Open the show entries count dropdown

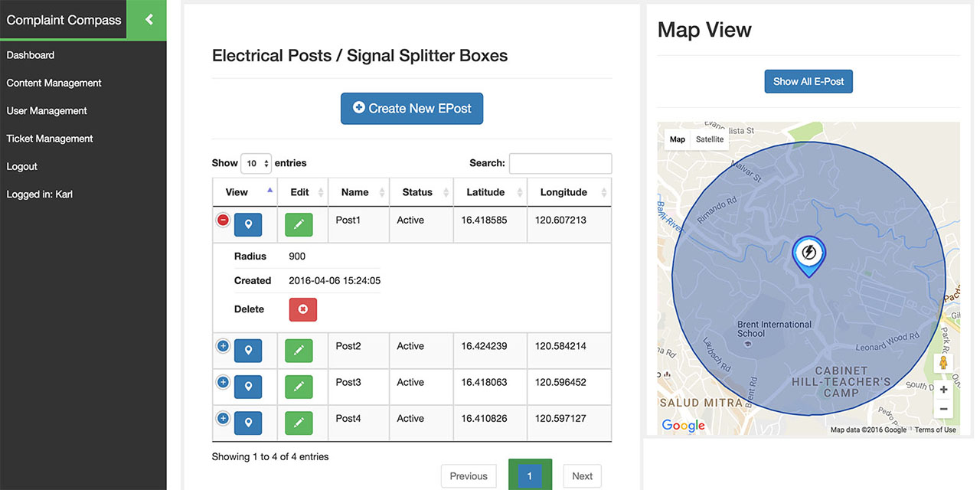pyautogui.click(x=256, y=163)
